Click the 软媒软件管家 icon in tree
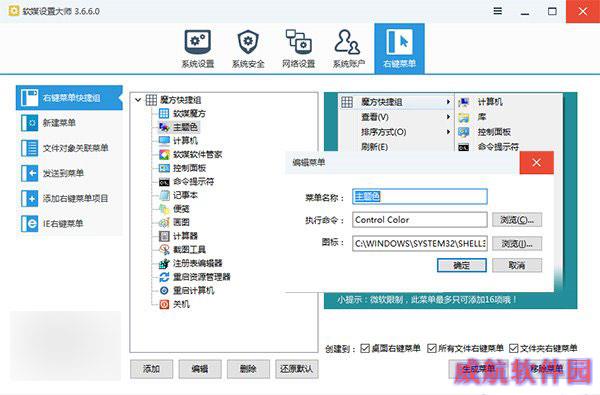Viewport: 600px width, 395px height. coord(164,154)
